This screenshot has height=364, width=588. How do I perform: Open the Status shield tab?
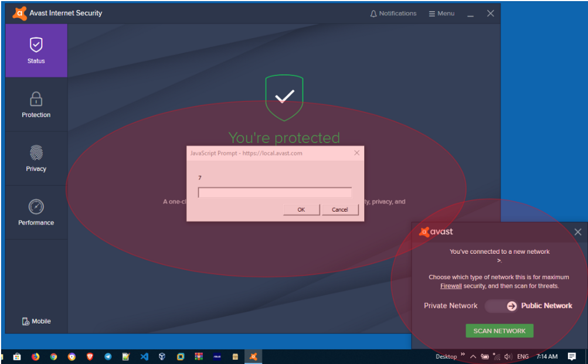36,50
